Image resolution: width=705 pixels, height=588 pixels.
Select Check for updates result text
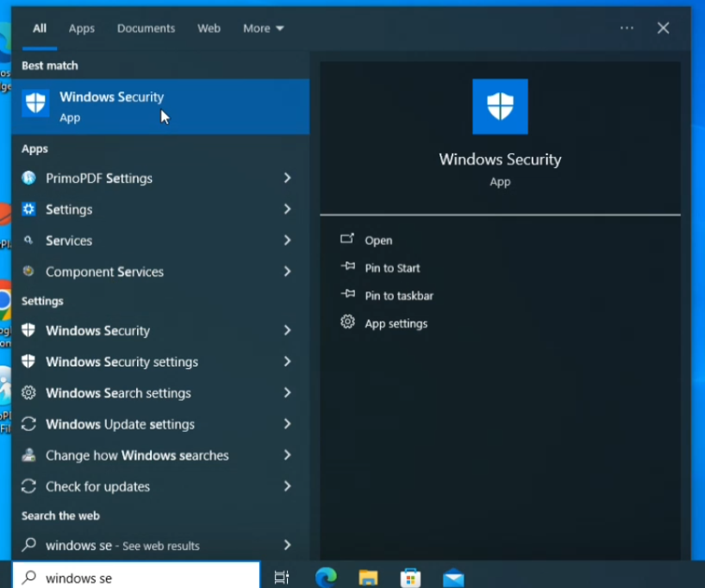tap(97, 487)
